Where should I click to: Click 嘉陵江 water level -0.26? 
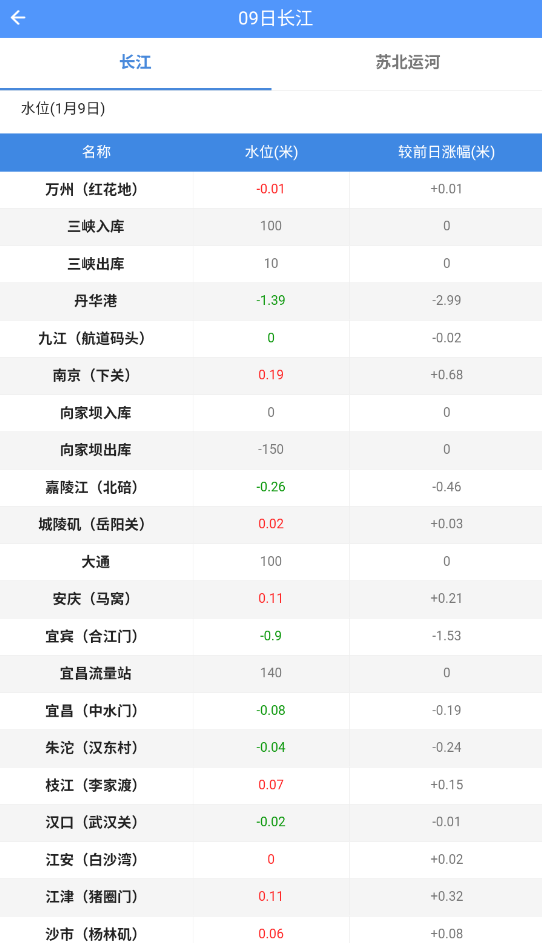point(271,487)
